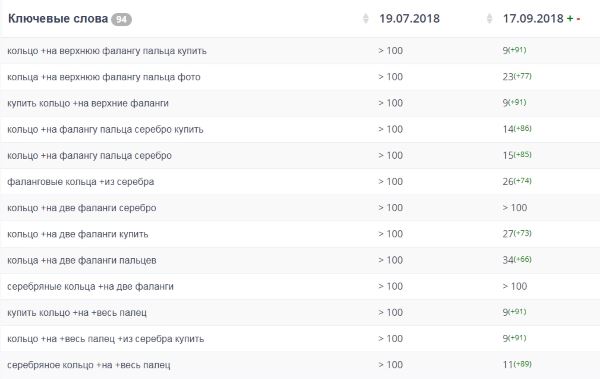This screenshot has width=600, height=379.
Task: Select keyword купить кольцо +на +весь палец
Action: 77,313
